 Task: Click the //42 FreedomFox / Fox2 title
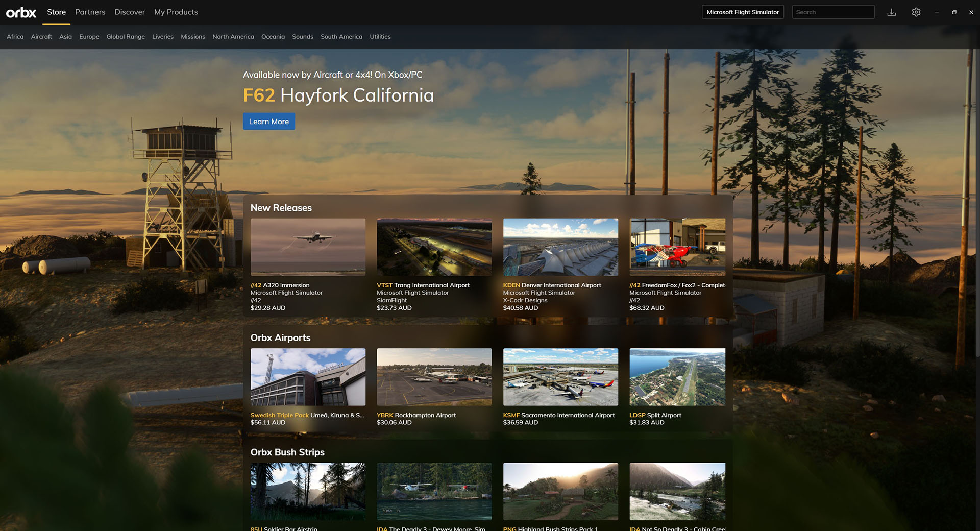tap(677, 285)
